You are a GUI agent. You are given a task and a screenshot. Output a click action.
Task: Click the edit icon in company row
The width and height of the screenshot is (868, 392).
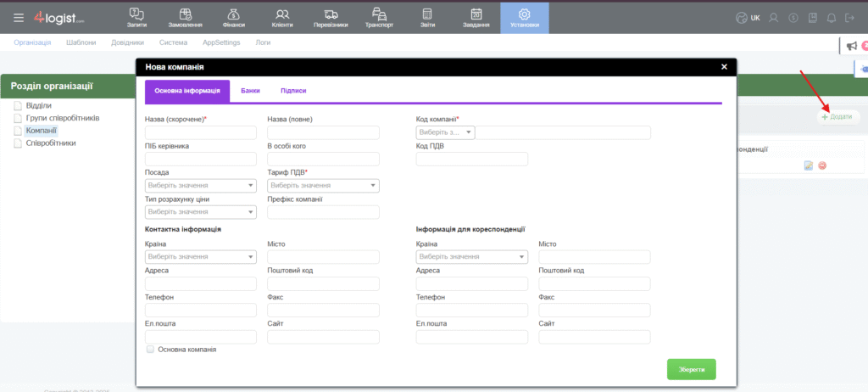[809, 165]
